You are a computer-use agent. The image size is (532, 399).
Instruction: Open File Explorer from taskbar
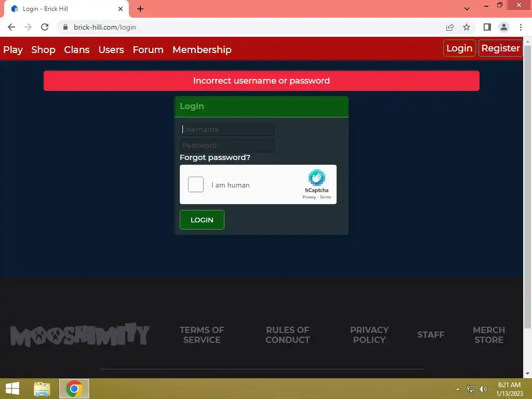click(42, 389)
